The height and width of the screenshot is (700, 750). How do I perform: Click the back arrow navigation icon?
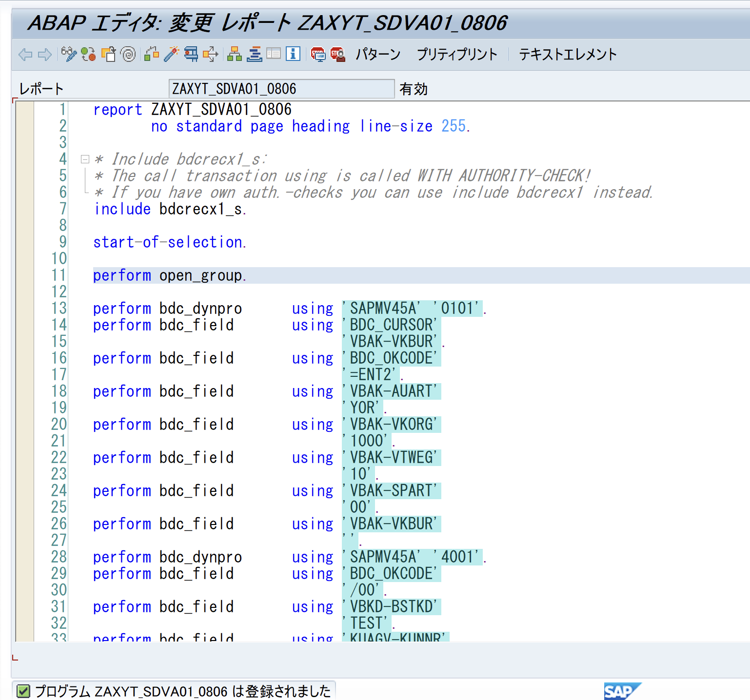(x=25, y=55)
